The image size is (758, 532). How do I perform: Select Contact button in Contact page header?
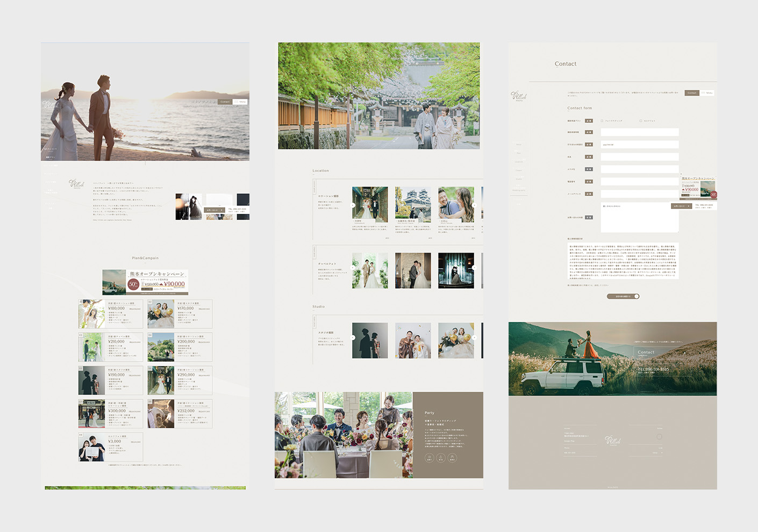(x=692, y=93)
